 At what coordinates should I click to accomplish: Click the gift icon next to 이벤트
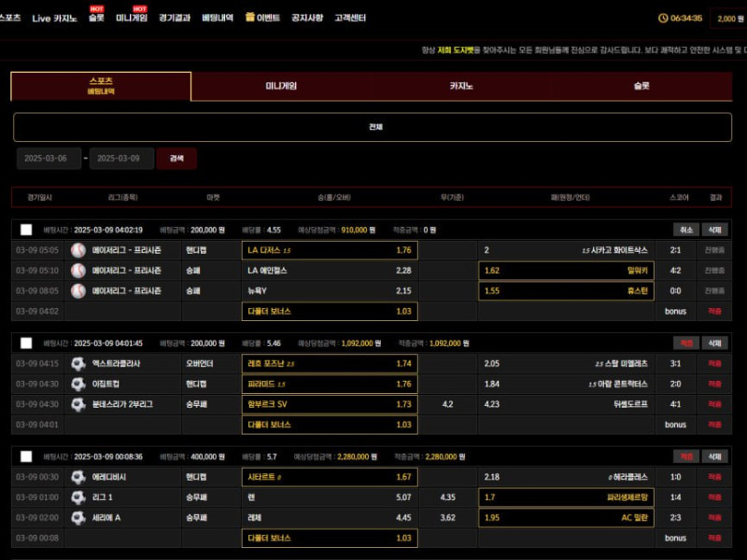(250, 18)
